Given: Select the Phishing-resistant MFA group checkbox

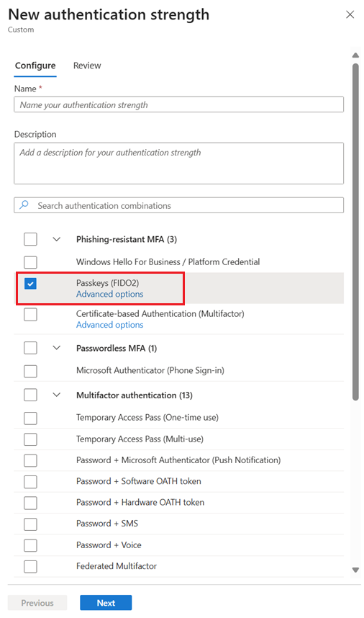Looking at the screenshot, I should point(30,239).
